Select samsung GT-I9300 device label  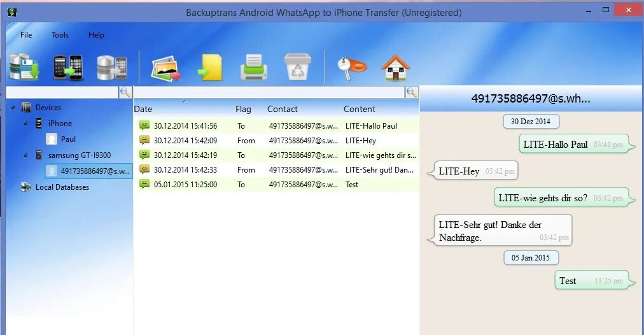tap(80, 155)
